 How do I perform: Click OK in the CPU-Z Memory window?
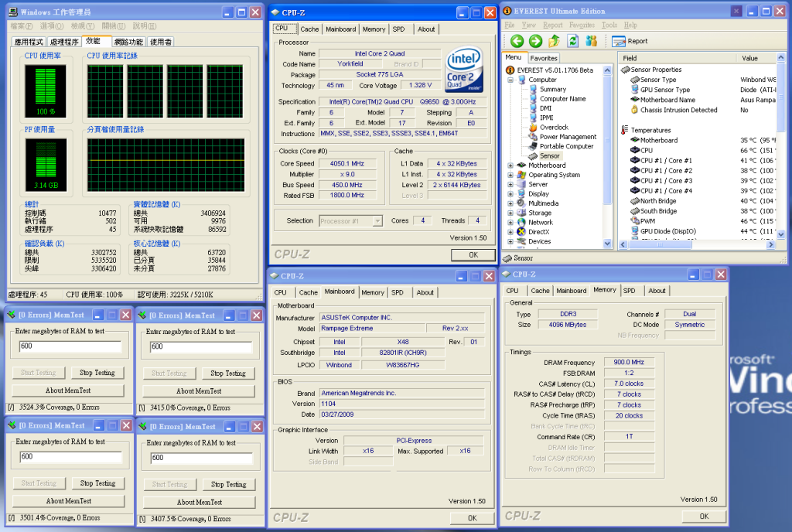[x=704, y=517]
